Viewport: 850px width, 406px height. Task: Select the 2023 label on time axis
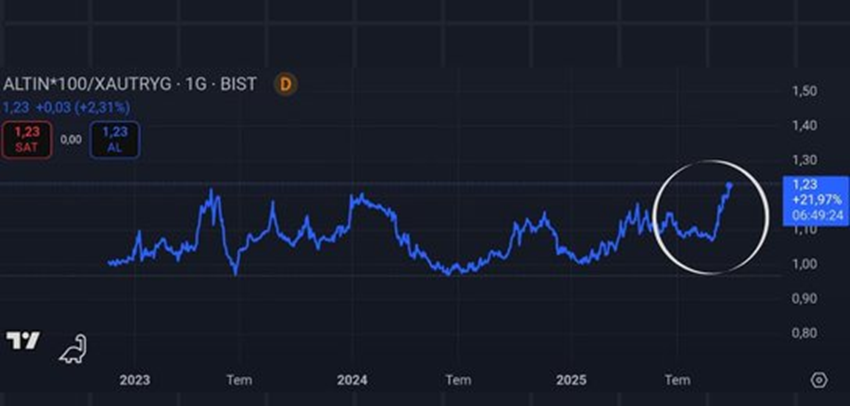click(x=135, y=380)
